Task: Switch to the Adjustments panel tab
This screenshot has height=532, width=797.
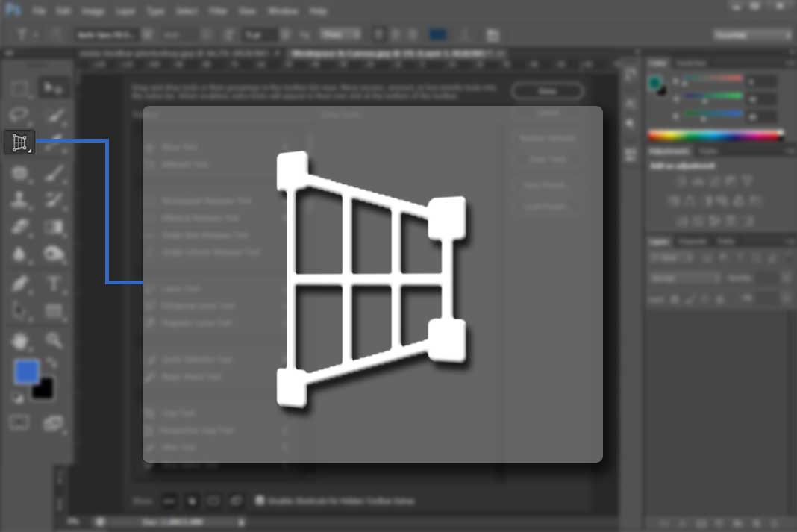Action: [669, 151]
